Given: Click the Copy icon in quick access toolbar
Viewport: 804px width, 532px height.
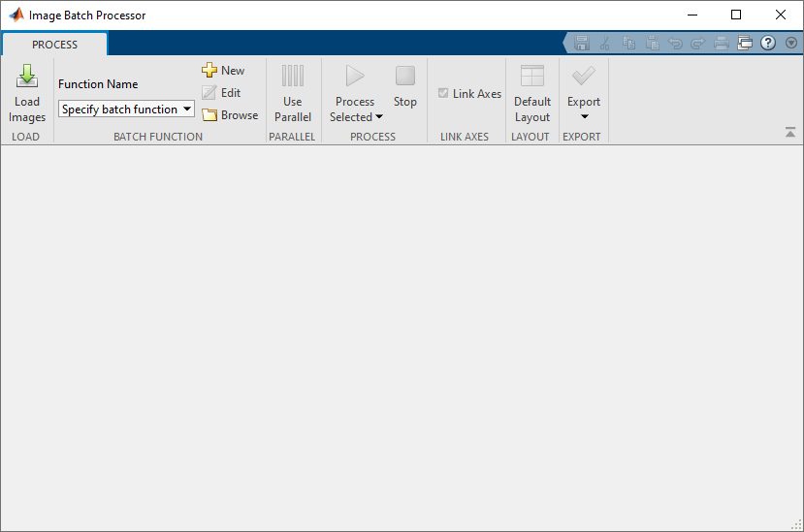Looking at the screenshot, I should (x=628, y=43).
